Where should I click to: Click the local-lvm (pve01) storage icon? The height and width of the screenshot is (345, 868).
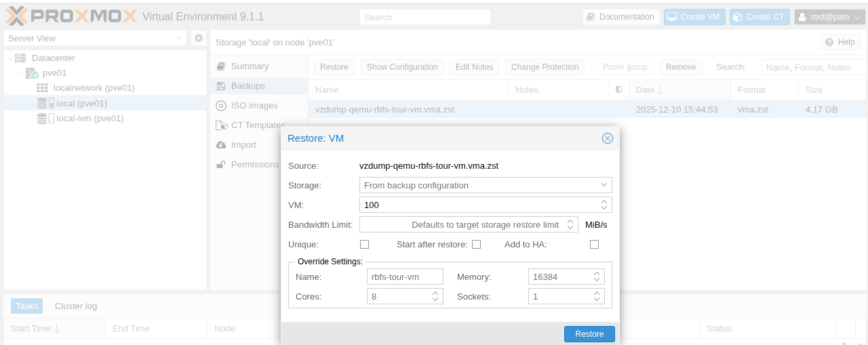(45, 118)
